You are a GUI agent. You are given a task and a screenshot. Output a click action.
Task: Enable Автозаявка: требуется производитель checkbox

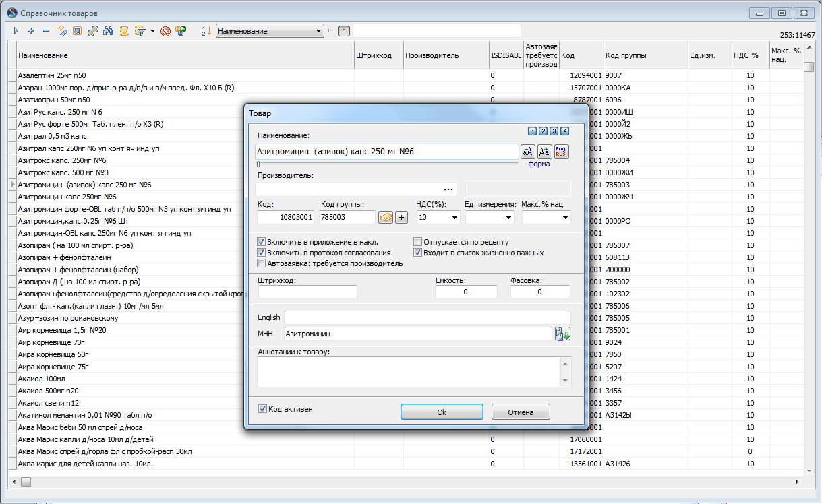(262, 263)
